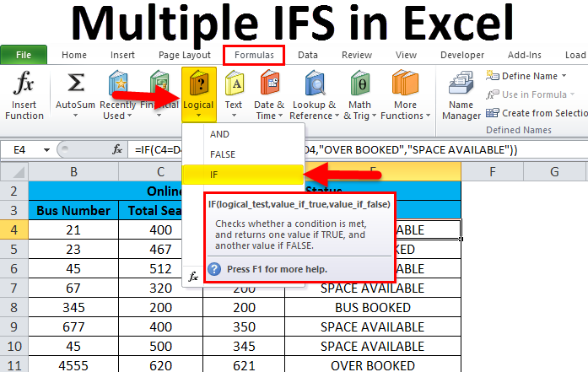The height and width of the screenshot is (372, 588).
Task: Choose IF from the Logical menu
Action: tap(243, 175)
